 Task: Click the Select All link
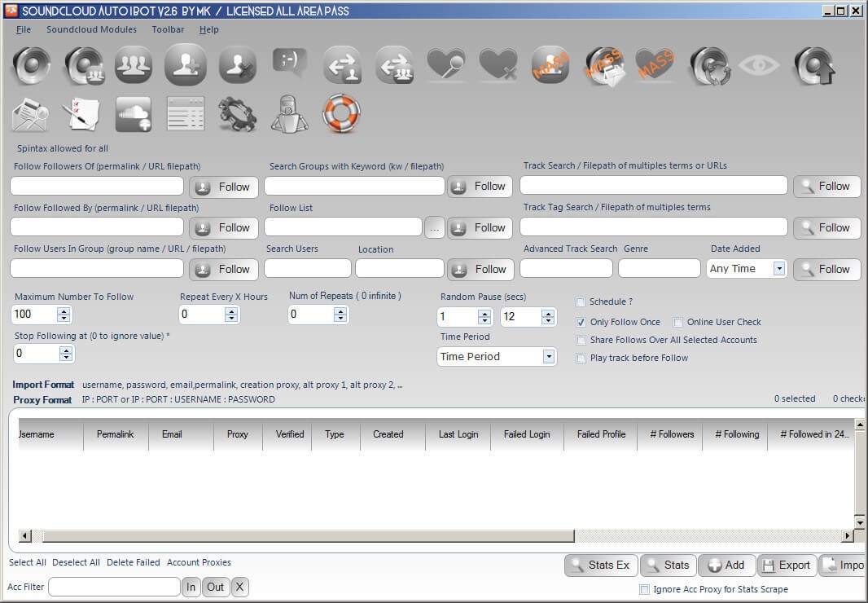[x=27, y=562]
